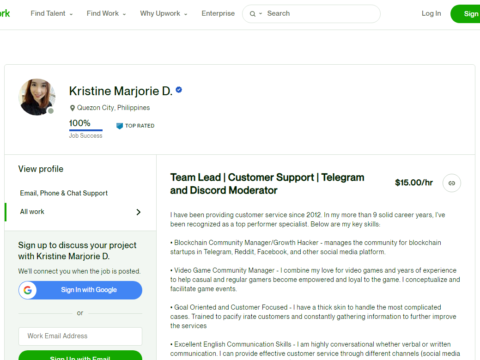
Task: Select the All work profile tab
Action: coord(80,212)
